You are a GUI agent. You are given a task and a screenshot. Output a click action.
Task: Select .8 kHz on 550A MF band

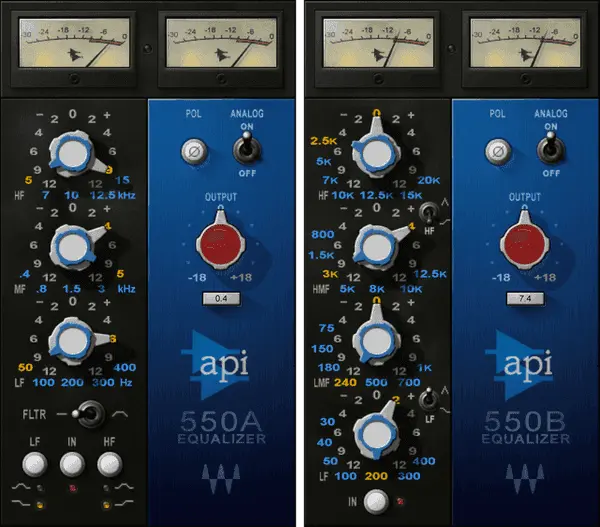pos(41,289)
